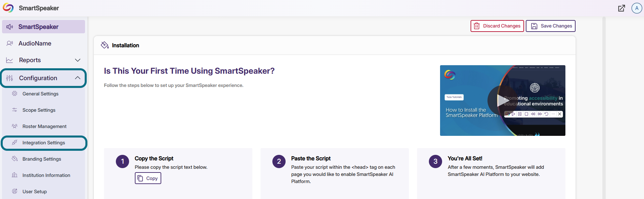Copy the script with the Copy button
This screenshot has width=644, height=199.
[148, 178]
